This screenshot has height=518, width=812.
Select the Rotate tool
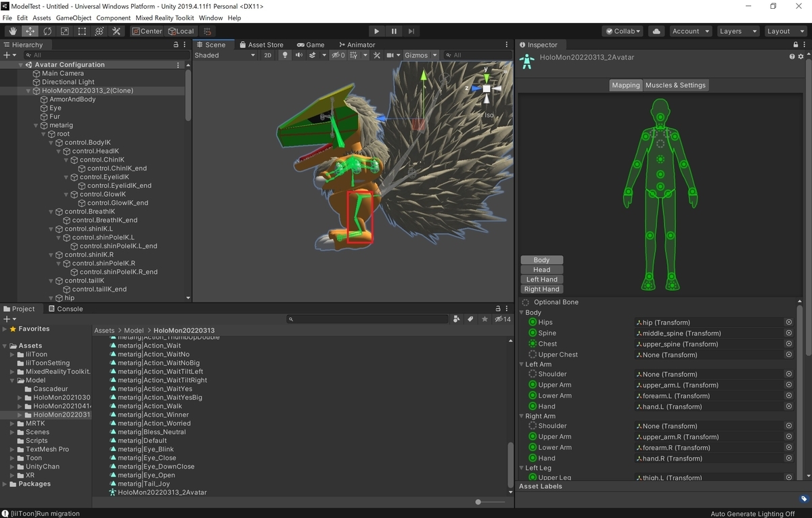click(x=47, y=31)
